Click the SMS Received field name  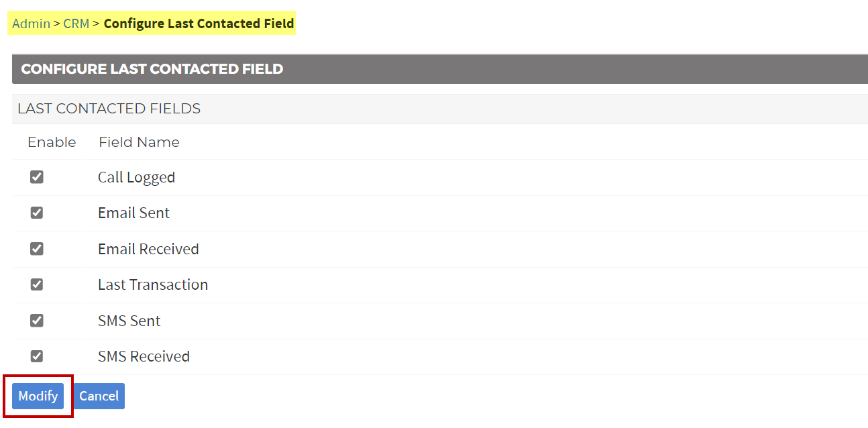click(x=144, y=356)
